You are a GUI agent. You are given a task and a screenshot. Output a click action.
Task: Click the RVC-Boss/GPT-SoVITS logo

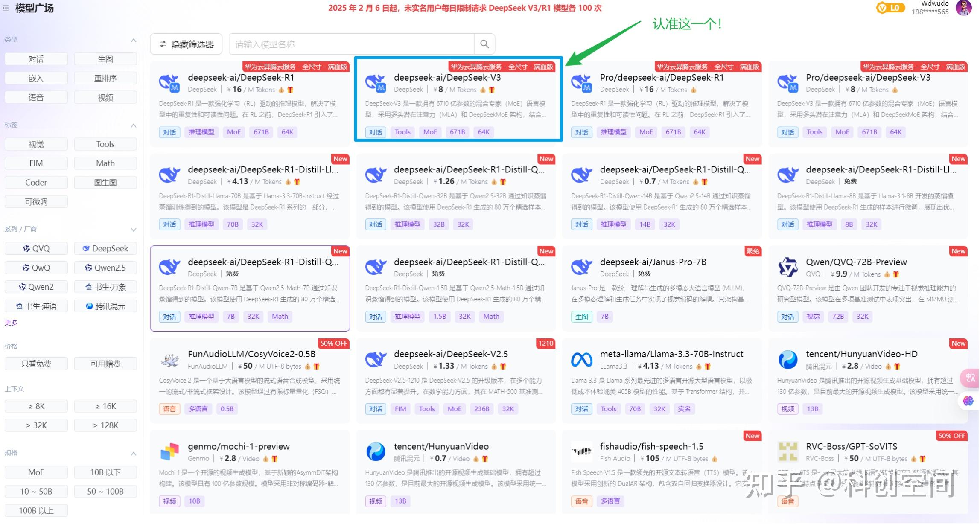[x=787, y=452]
